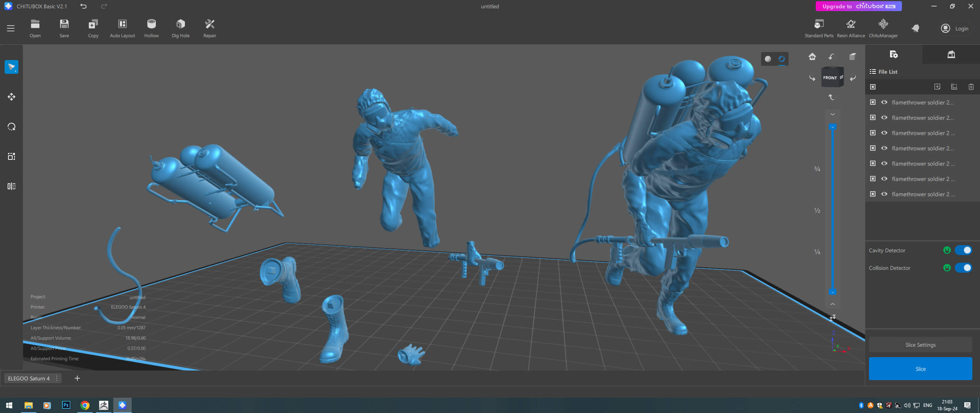Open the hamburger main menu

(x=11, y=28)
